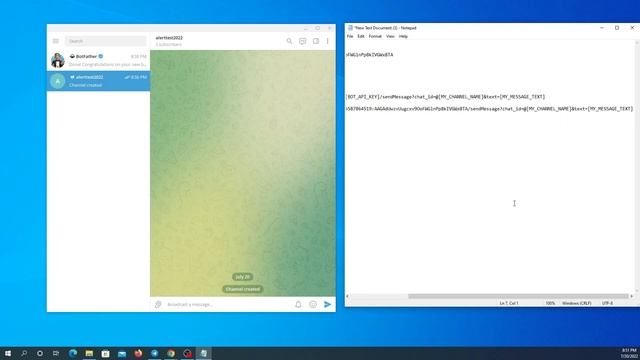Click the Broadcast a message field
Screen dimensions: 640x360
(x=228, y=304)
